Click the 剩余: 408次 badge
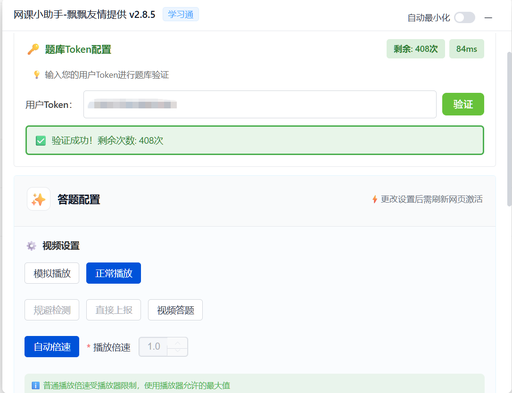 [416, 49]
